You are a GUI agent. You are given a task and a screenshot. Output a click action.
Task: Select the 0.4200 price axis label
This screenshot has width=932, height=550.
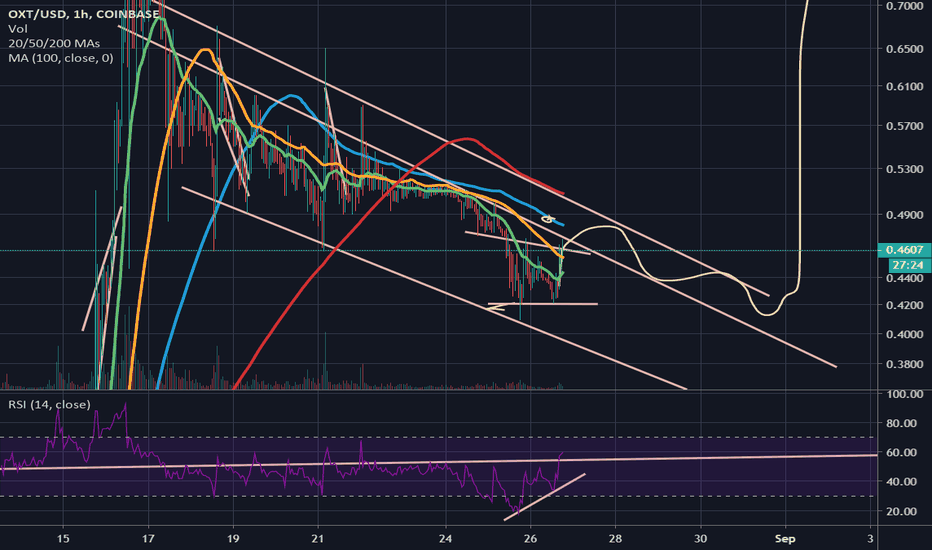click(x=905, y=306)
